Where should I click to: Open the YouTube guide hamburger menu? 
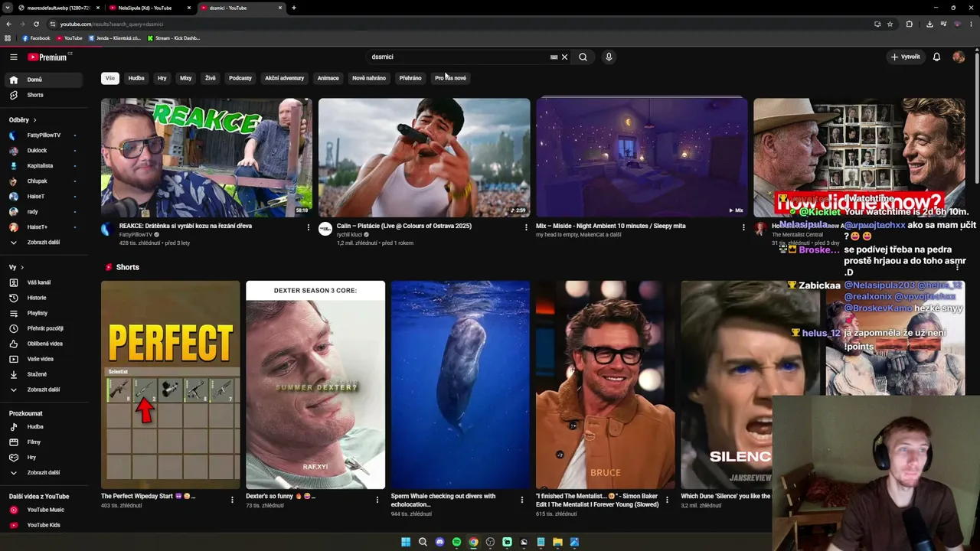pos(13,57)
